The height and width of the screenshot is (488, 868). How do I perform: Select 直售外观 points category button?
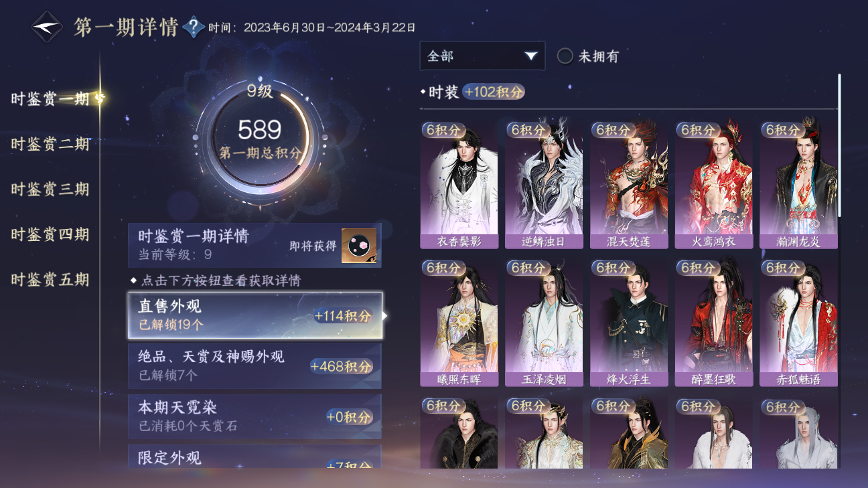tap(255, 315)
